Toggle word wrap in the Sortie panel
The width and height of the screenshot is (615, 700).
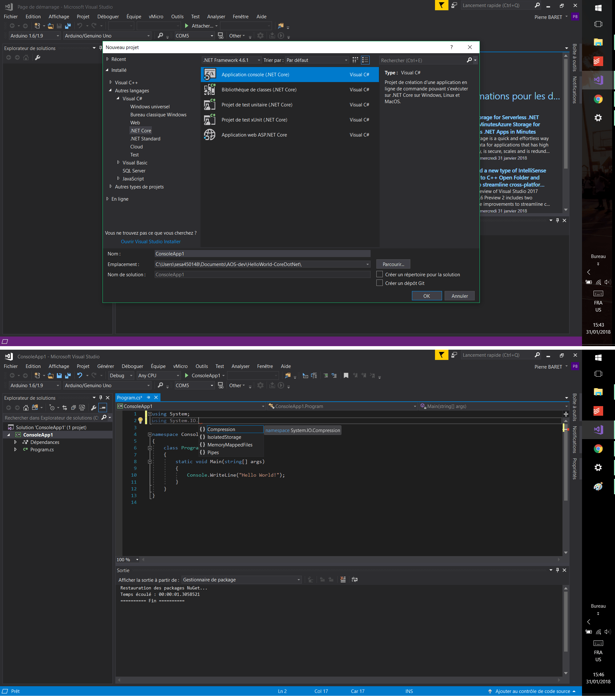355,580
